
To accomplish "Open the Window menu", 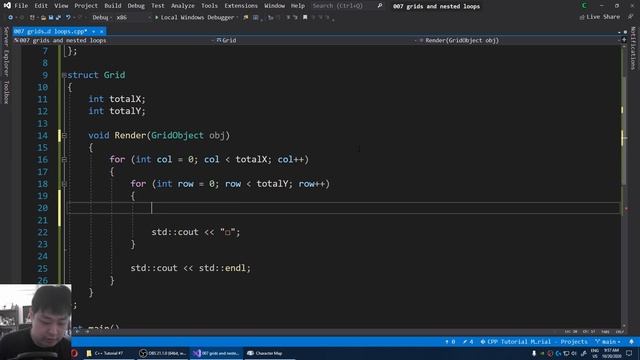I will pyautogui.click(x=274, y=6).
